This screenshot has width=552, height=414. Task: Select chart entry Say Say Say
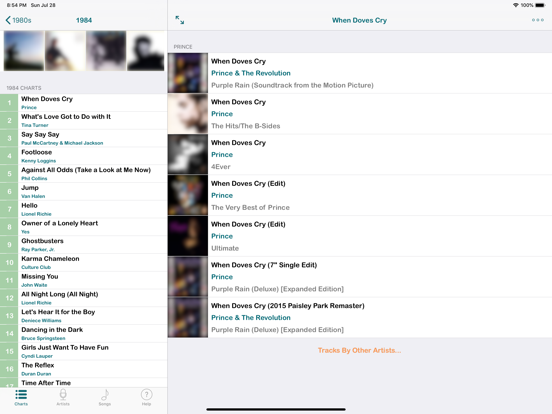tap(83, 138)
